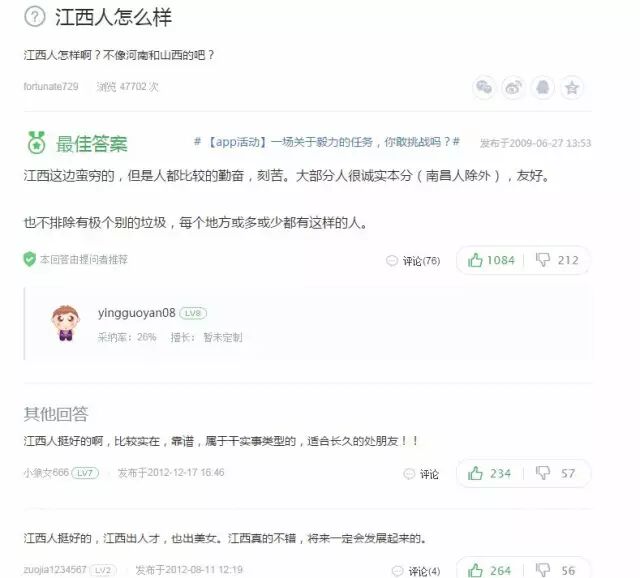Screen dimensions: 640x578
Task: Share question via WeChat icon
Action: [484, 87]
